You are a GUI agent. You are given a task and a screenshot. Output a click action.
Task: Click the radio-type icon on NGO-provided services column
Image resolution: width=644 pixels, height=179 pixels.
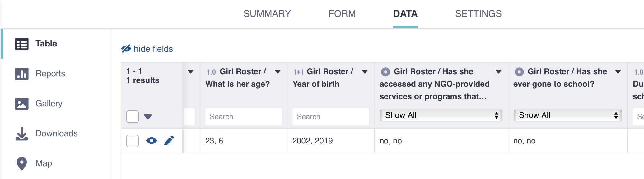click(385, 72)
